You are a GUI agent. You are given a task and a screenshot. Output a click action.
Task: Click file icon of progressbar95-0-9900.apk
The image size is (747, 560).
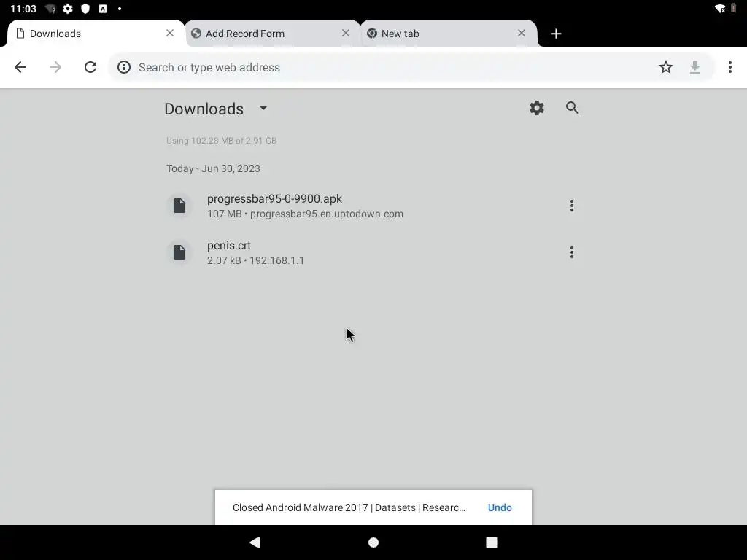coord(179,206)
